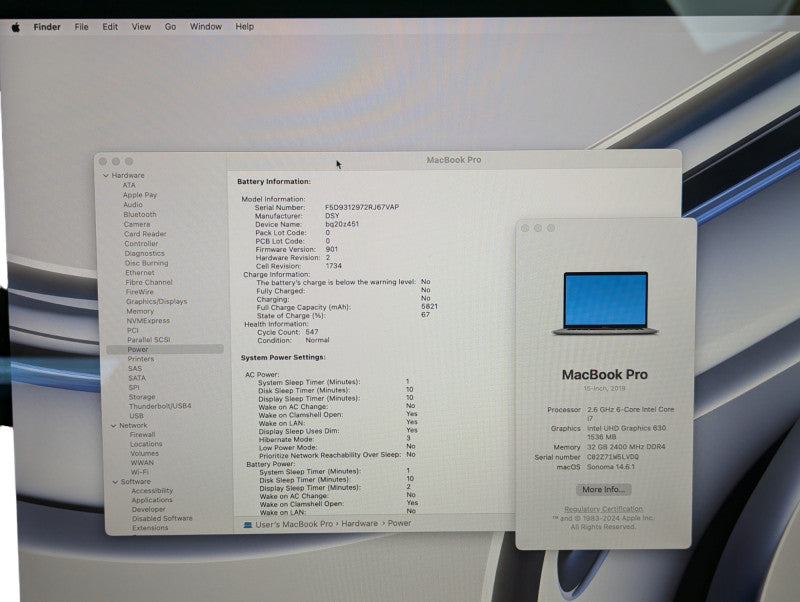Select Memory in the sidebar
Screen dimensions: 800x602
[x=140, y=311]
